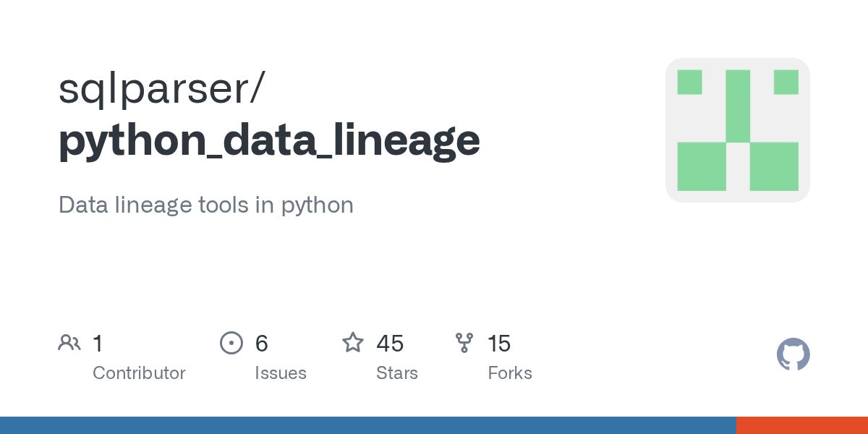This screenshot has width=868, height=434.
Task: Click the Forks branch icon
Action: point(464,343)
